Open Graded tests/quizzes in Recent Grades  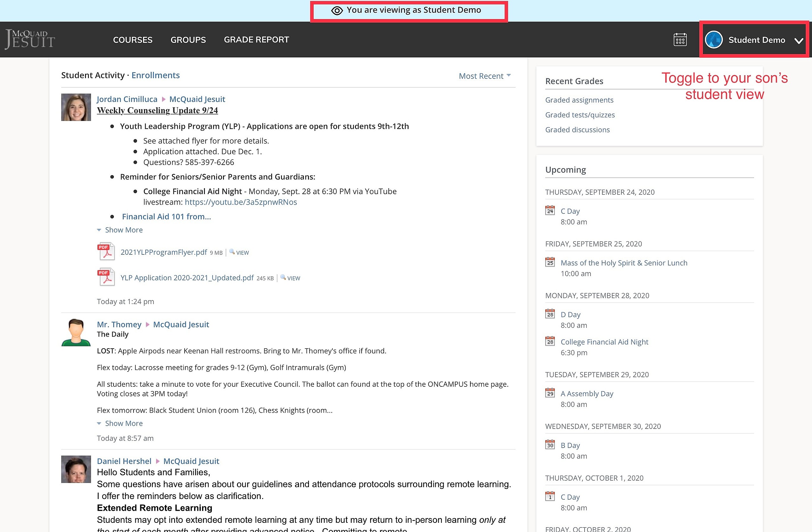click(580, 115)
